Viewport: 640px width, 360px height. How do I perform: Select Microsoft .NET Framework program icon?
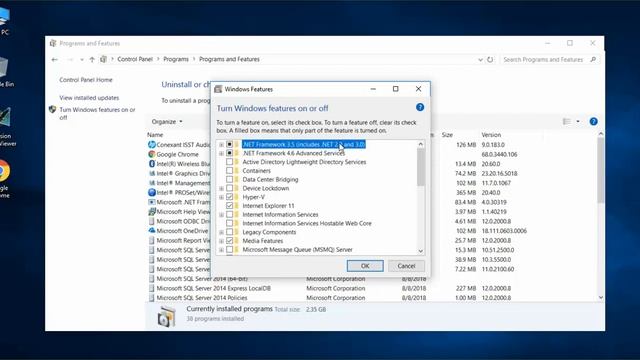(x=152, y=202)
